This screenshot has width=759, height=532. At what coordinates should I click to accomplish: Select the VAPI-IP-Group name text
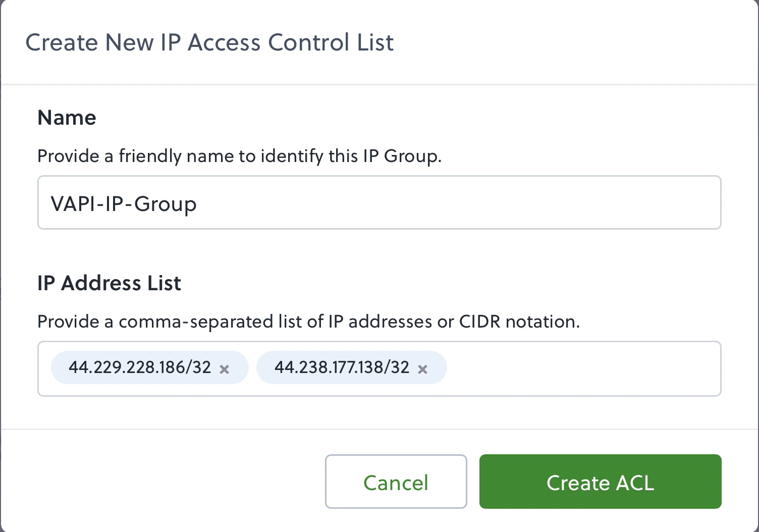click(123, 204)
